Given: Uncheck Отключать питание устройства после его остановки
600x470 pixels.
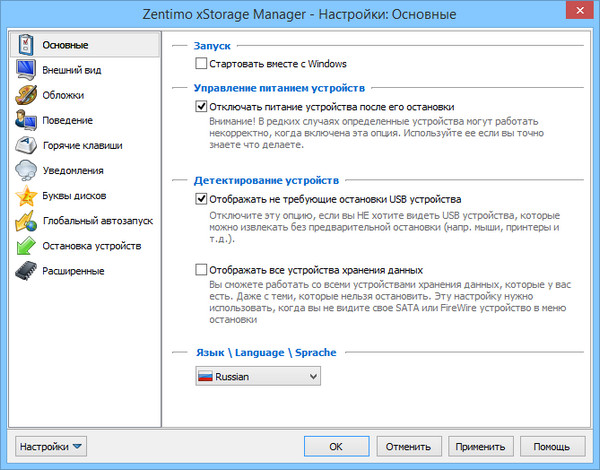Looking at the screenshot, I should [x=202, y=106].
